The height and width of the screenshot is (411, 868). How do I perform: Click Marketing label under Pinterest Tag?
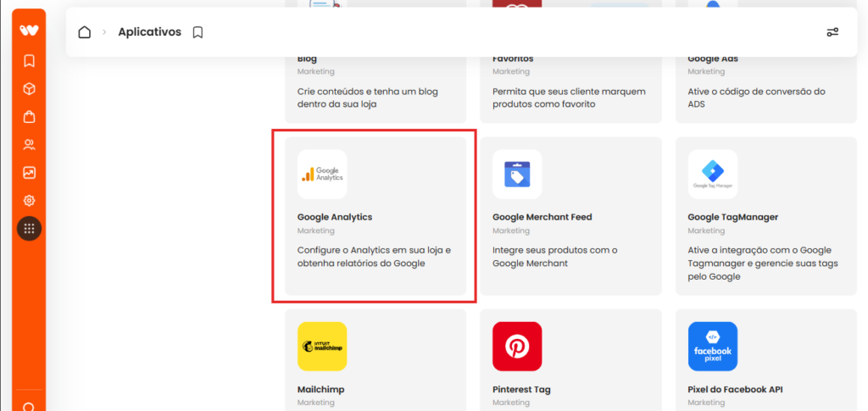coord(511,403)
